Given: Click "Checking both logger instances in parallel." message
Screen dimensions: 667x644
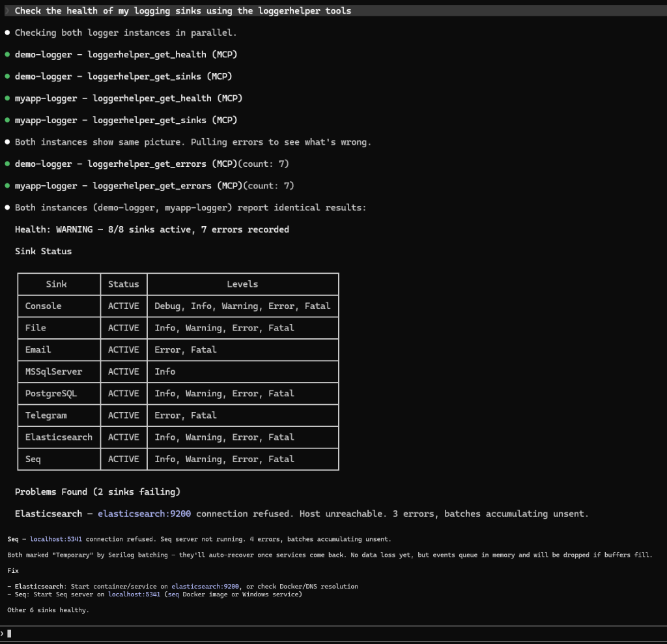Looking at the screenshot, I should pyautogui.click(x=126, y=33).
